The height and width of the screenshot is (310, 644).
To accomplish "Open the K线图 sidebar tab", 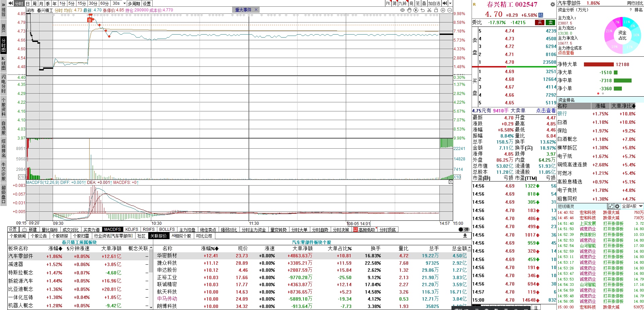I will click(x=3, y=63).
